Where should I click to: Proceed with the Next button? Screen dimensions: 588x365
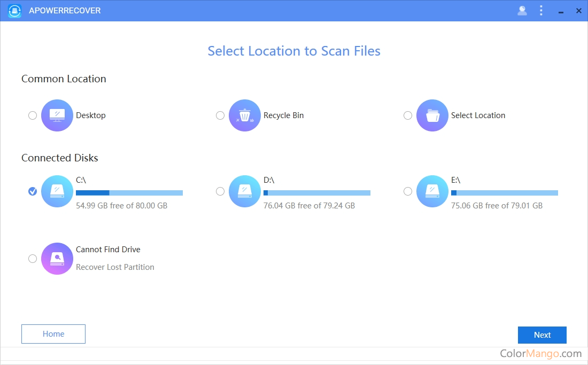pyautogui.click(x=542, y=335)
